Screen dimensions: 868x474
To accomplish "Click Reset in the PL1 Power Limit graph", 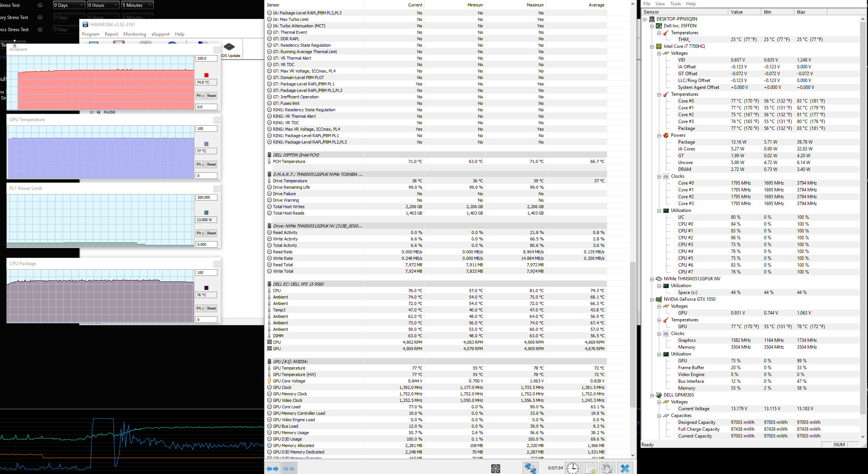I will click(212, 233).
